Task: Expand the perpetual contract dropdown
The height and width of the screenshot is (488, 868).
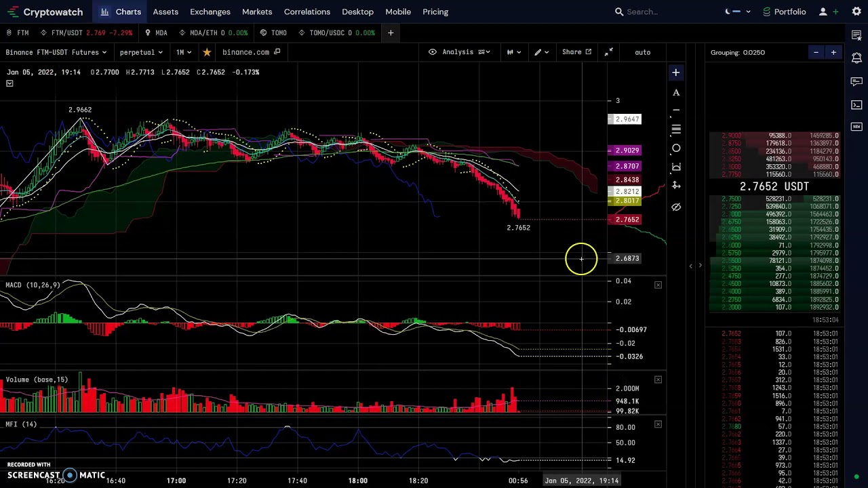Action: (141, 52)
